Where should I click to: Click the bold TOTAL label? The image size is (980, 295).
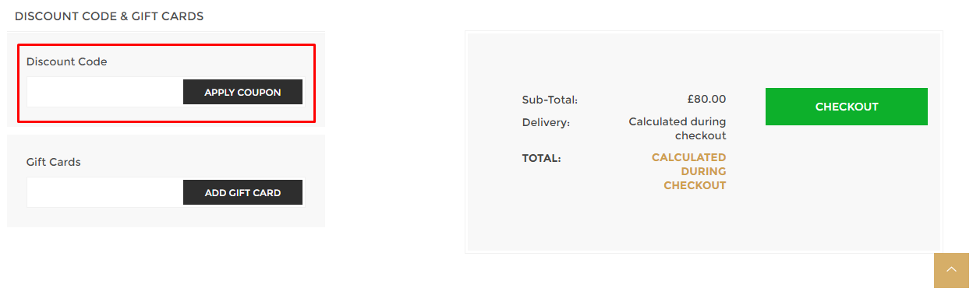click(541, 158)
